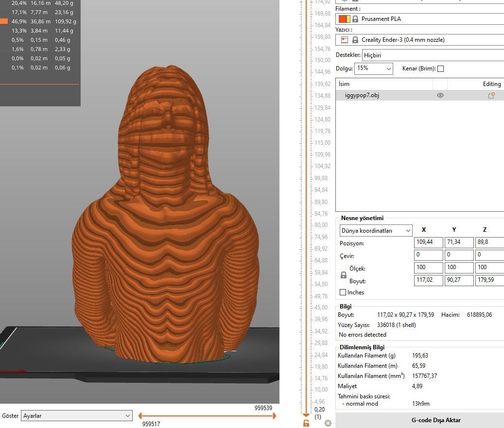Screen dimensions: 504x428
Task: Toggle the layer slider lock icon
Action: click(306, 424)
